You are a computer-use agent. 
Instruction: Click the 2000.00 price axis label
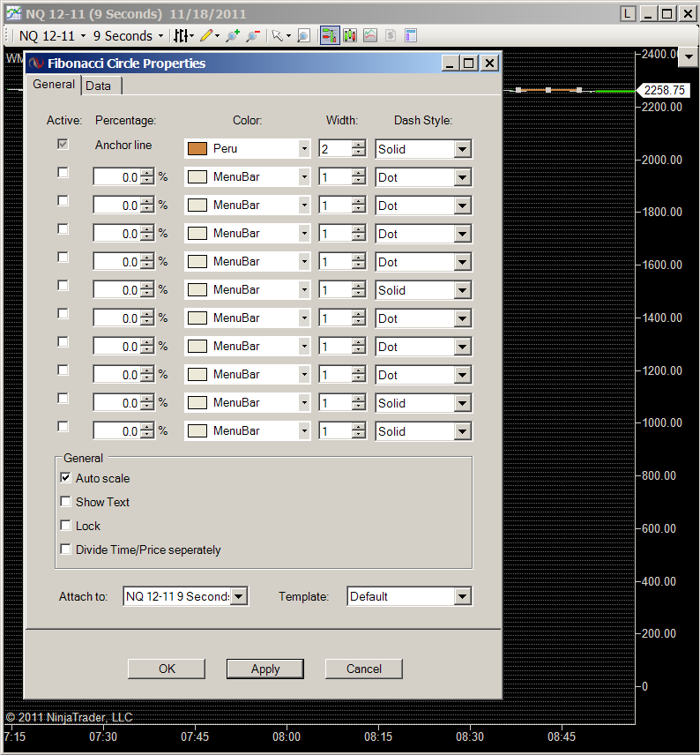tap(661, 160)
